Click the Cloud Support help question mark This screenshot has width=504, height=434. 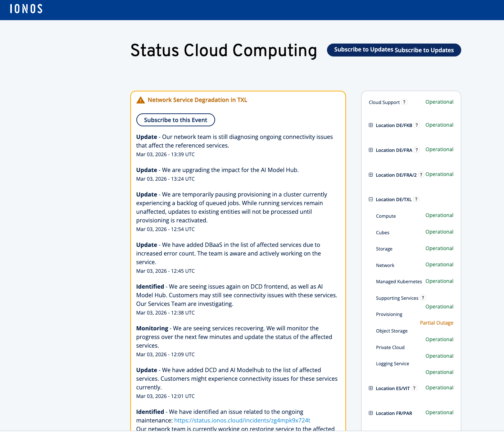(x=404, y=102)
